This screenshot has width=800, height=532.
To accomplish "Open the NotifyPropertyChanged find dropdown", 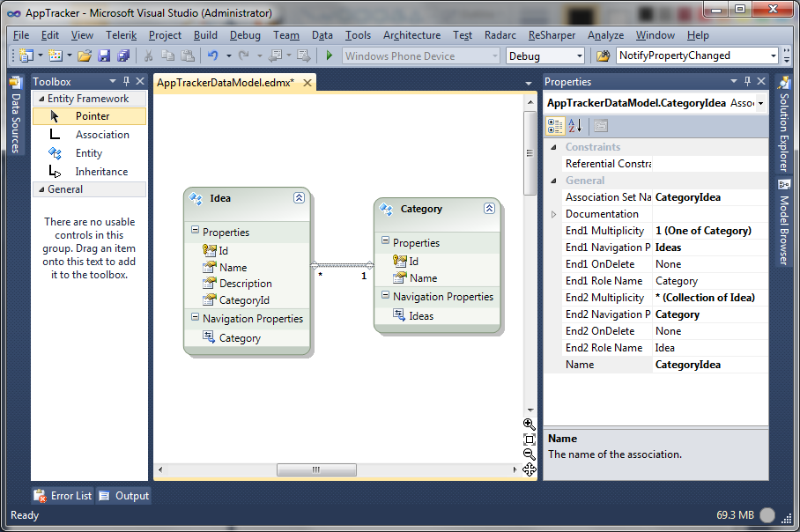I will 773,55.
